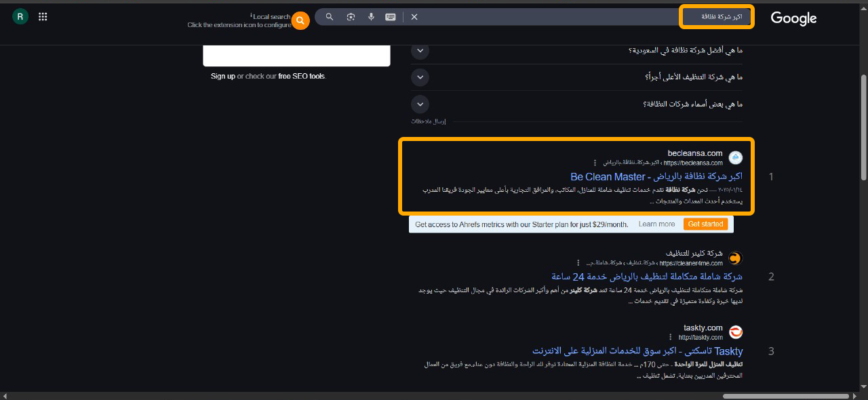Click the إرسال ملاحظات feedback link

(x=428, y=121)
